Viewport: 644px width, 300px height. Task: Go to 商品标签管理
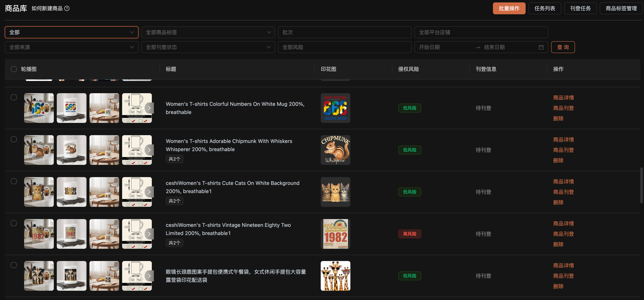[621, 9]
